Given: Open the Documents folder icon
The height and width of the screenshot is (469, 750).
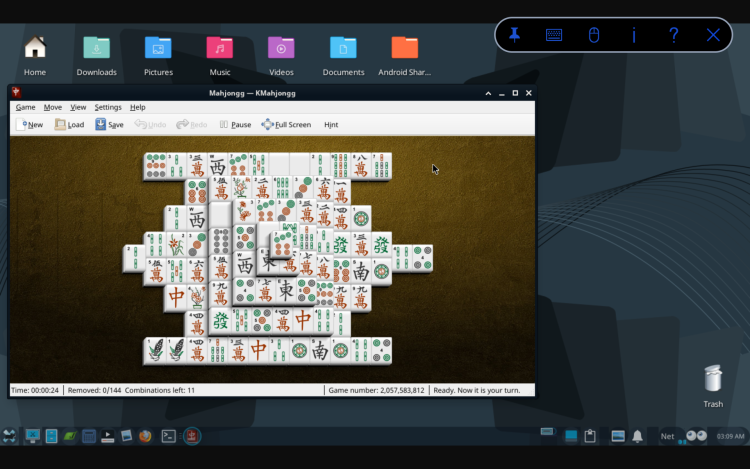Looking at the screenshot, I should tap(343, 56).
